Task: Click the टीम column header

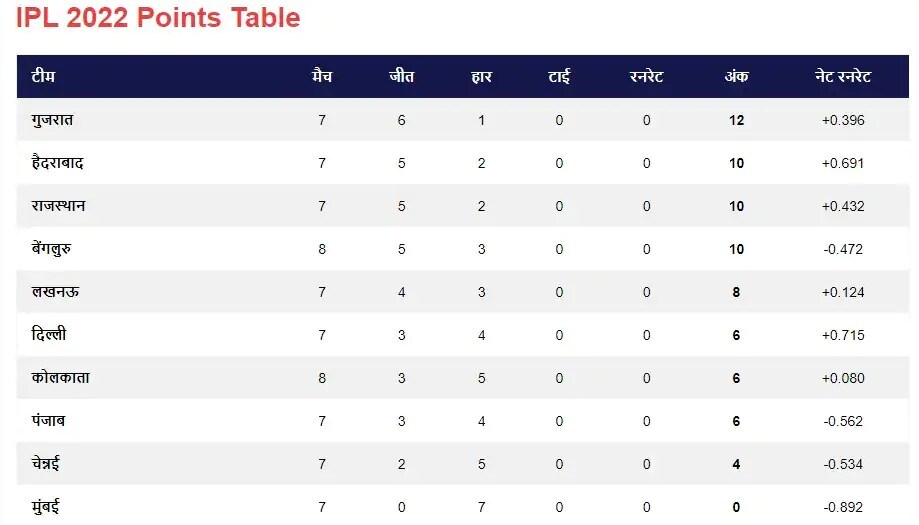Action: [43, 76]
